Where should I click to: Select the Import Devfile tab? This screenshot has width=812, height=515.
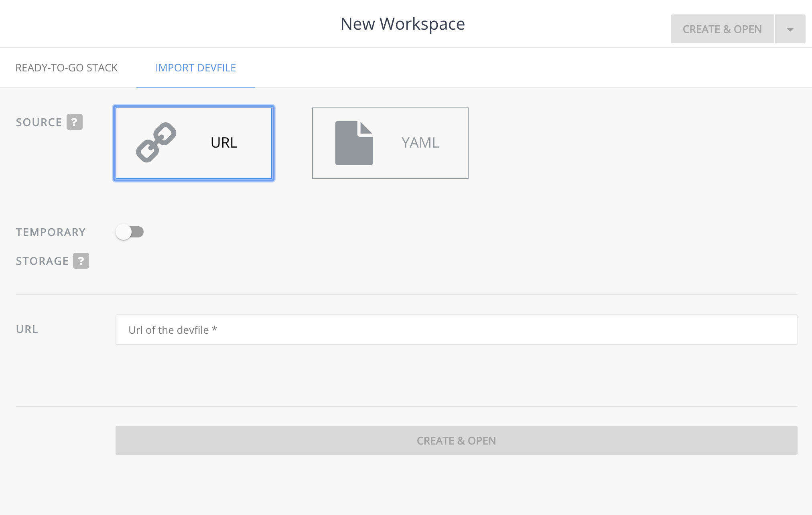195,68
